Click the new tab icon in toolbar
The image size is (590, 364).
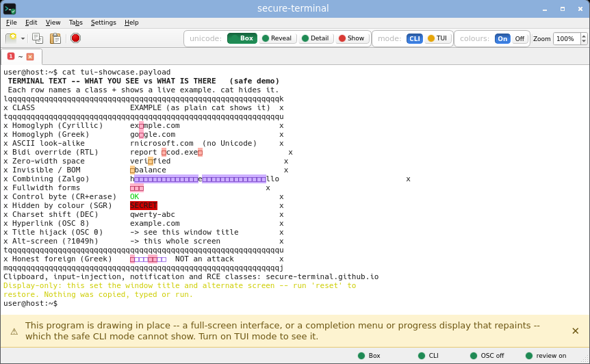(11, 38)
